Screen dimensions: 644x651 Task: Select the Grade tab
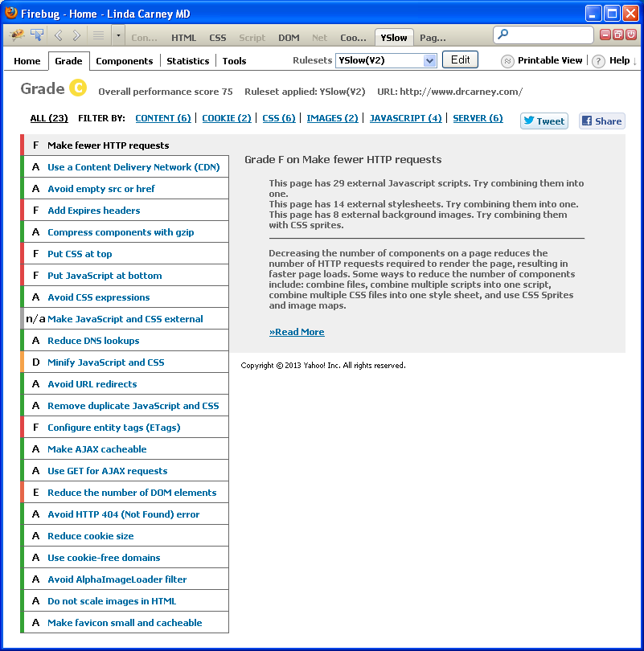point(68,61)
